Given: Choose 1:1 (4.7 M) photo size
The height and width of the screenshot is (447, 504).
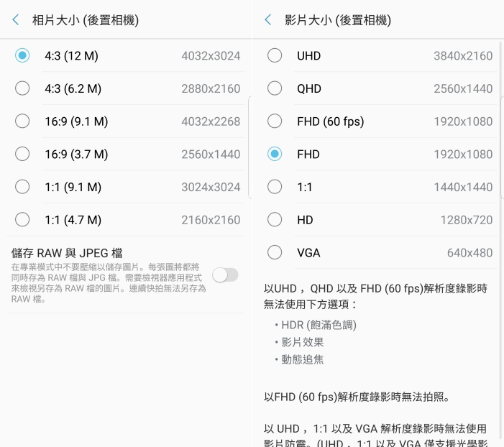Looking at the screenshot, I should [22, 220].
